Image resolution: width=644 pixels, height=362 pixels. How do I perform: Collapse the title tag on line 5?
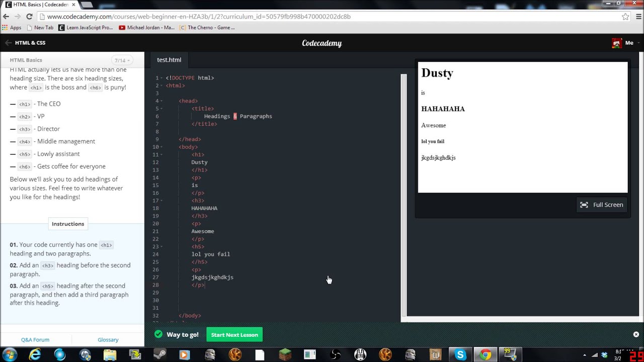[x=161, y=109]
